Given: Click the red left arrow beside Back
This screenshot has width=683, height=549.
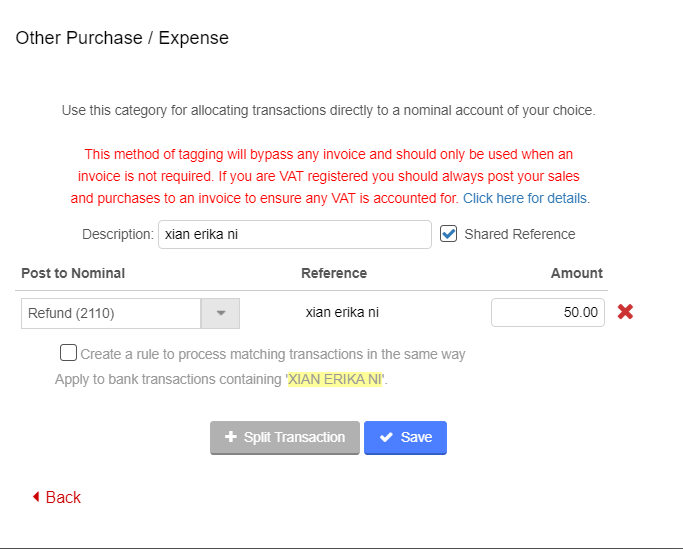Looking at the screenshot, I should (x=36, y=497).
